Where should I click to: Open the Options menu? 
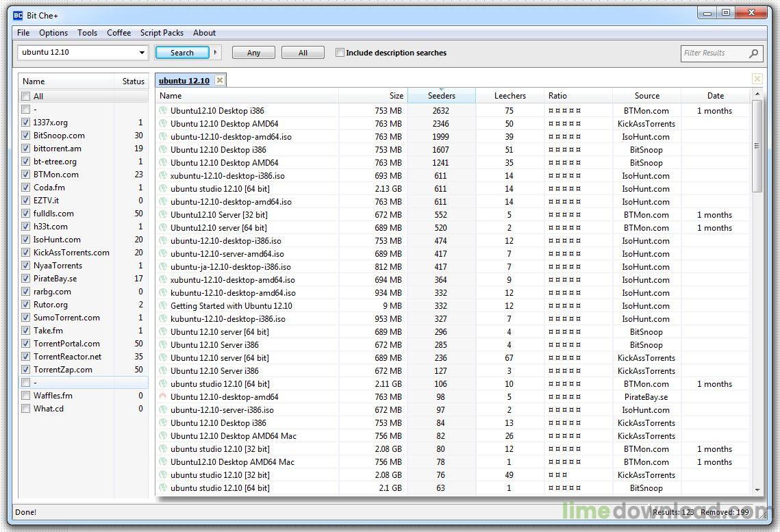click(53, 33)
